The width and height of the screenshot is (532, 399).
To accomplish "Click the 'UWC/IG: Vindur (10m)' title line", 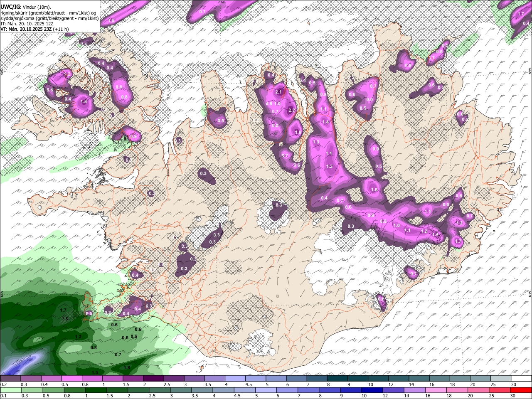I will coord(26,7).
